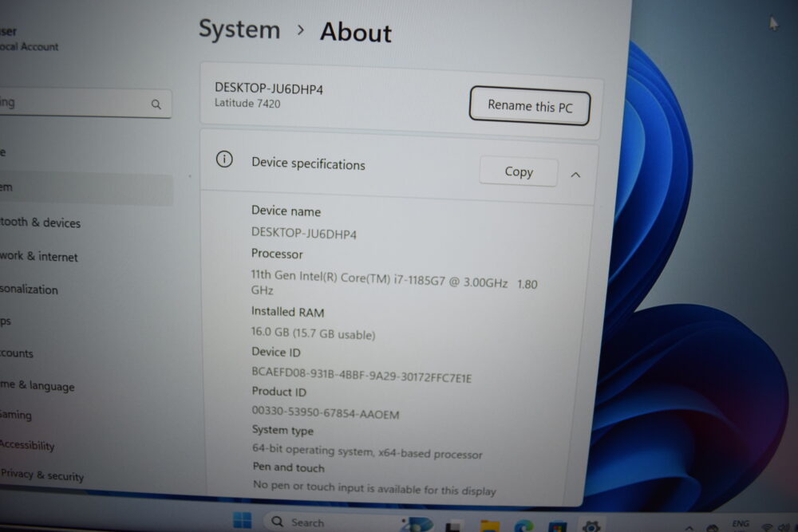The width and height of the screenshot is (798, 532).
Task: Click the Settings gear on the taskbar
Action: pos(591,527)
